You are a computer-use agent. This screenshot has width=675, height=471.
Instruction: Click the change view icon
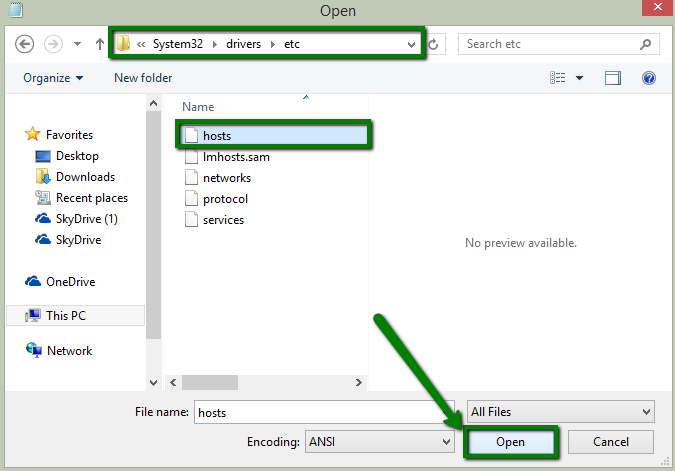(x=558, y=78)
